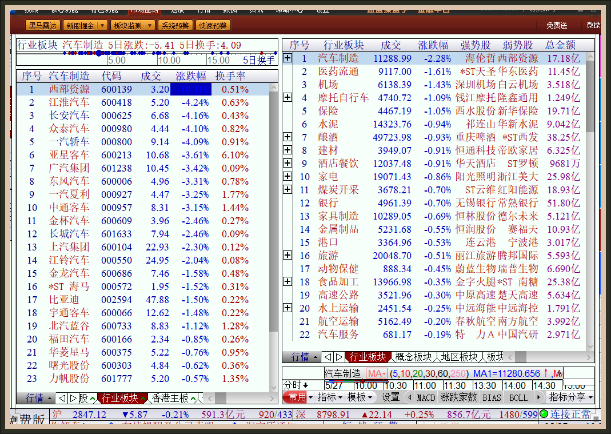Open the 行情 menu under sector list
Image resolution: width=611 pixels, height=434 pixels.
click(x=304, y=356)
